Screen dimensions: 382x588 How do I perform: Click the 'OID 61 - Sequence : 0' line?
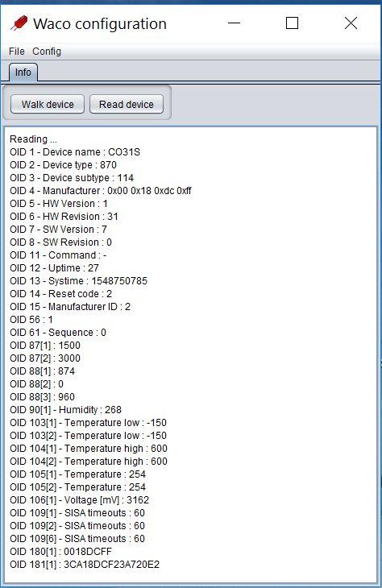tap(58, 332)
